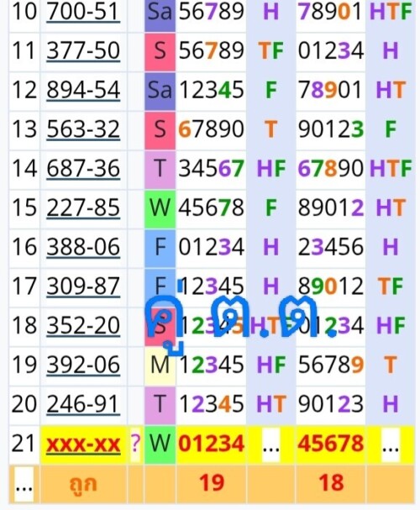Click the ellipsis box next to 01234
The width and height of the screenshot is (420, 510).
(x=271, y=445)
